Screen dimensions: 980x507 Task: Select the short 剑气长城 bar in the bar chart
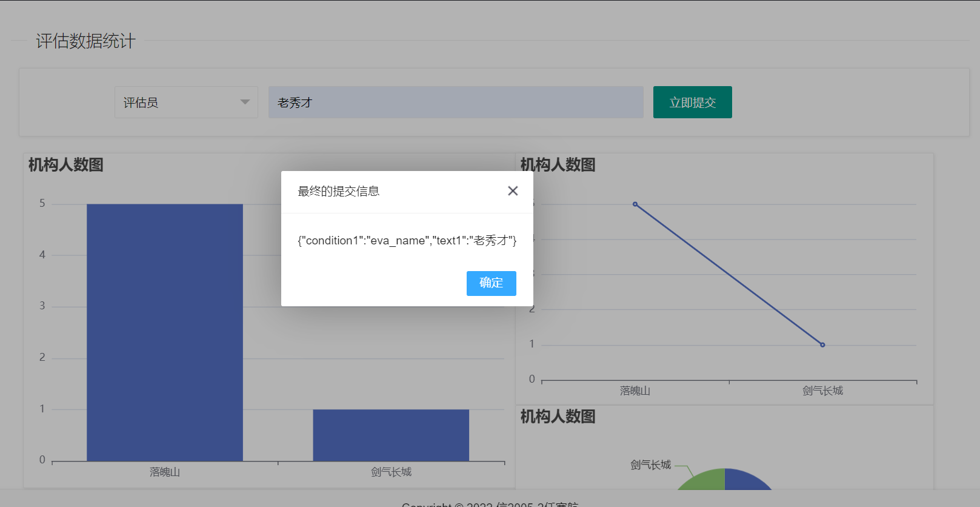tap(391, 435)
